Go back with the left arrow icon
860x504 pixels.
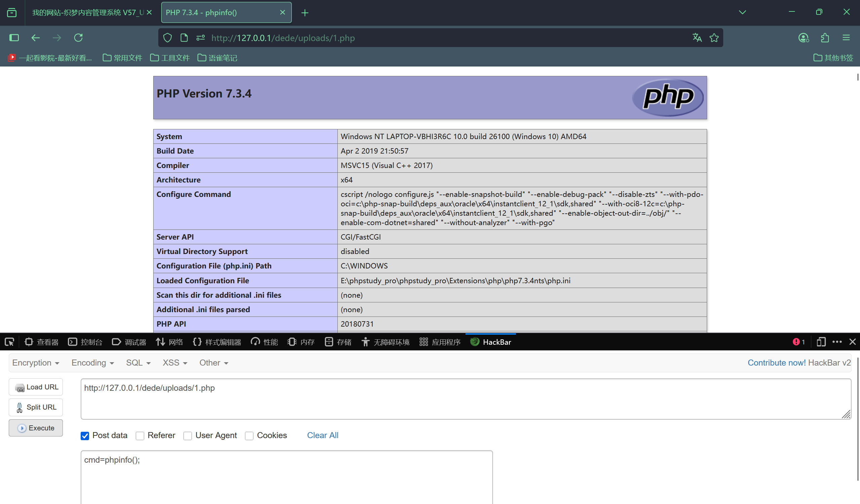point(36,38)
